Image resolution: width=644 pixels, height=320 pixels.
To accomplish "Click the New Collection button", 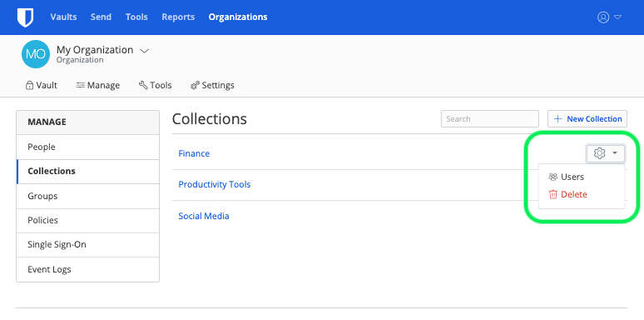I will click(x=587, y=119).
